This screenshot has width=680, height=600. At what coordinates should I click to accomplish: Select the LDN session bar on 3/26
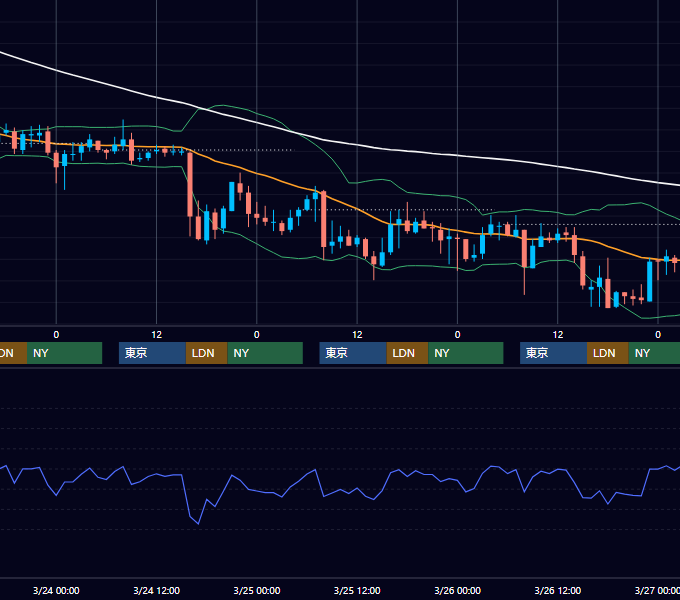[x=608, y=353]
